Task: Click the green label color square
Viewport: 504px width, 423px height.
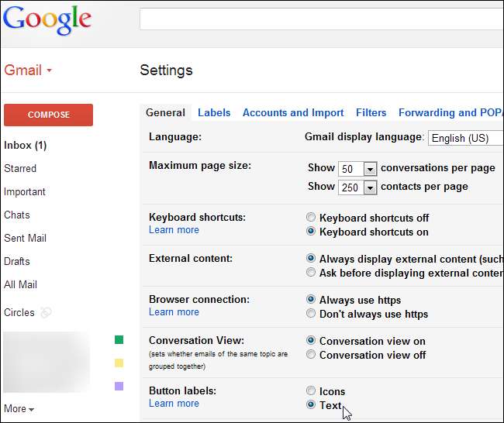Action: pos(119,339)
